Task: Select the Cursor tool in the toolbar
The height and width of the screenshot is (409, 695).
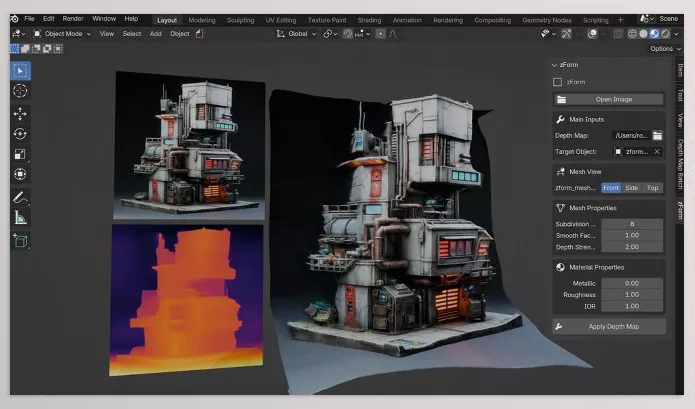Action: [x=20, y=91]
